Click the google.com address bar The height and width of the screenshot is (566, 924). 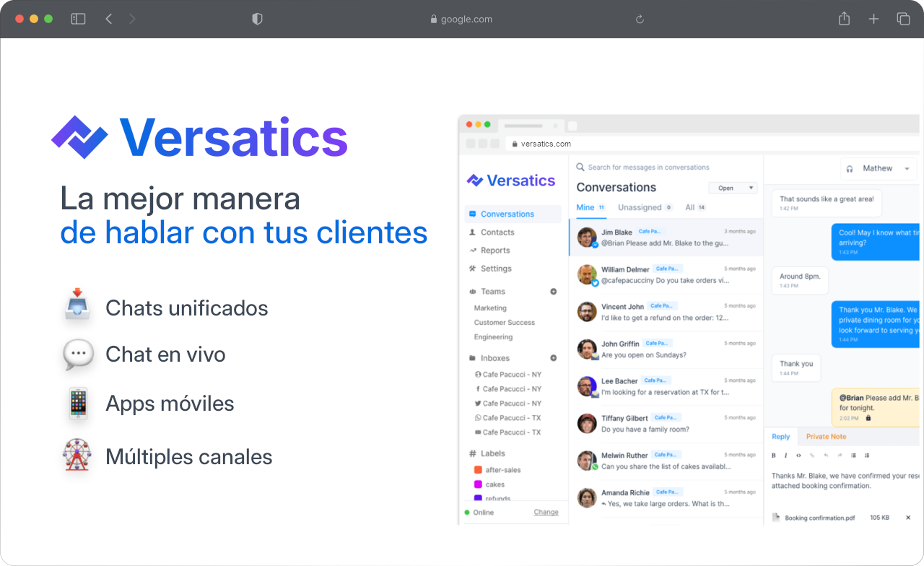461,19
